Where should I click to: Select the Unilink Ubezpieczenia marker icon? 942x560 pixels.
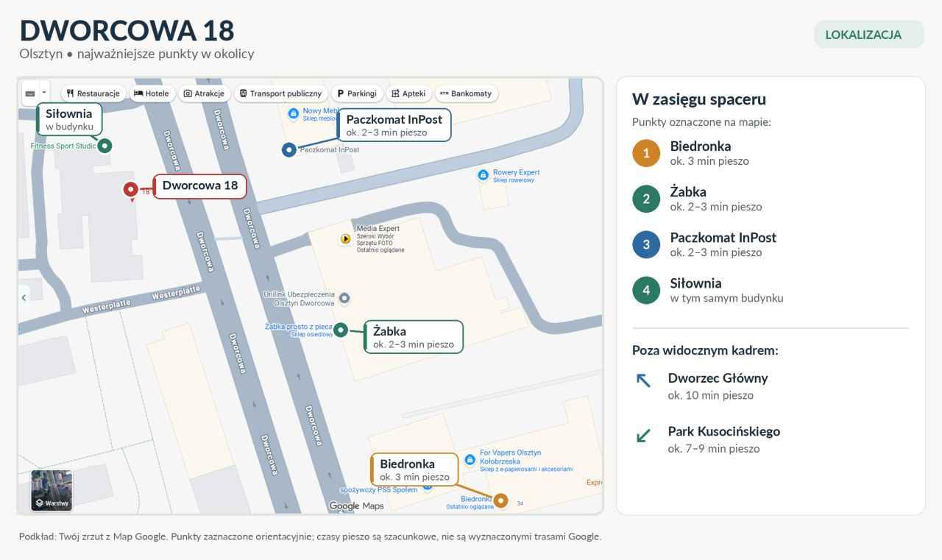point(343,298)
